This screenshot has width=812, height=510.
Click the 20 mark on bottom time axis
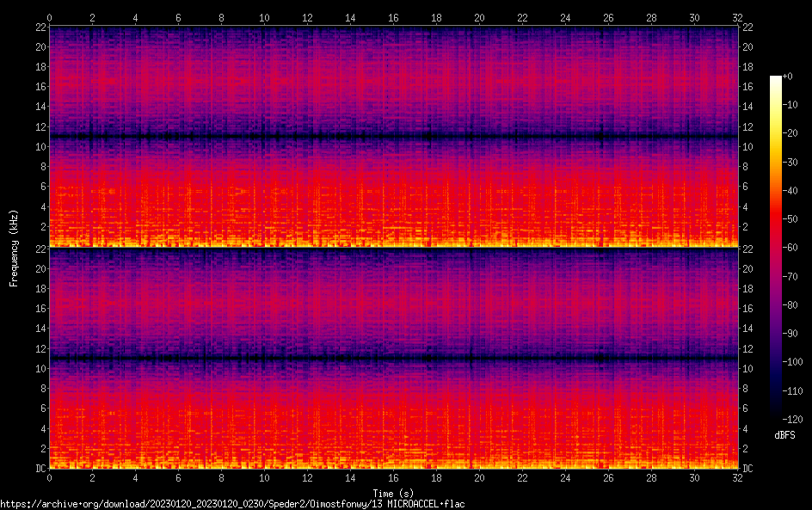coord(479,477)
